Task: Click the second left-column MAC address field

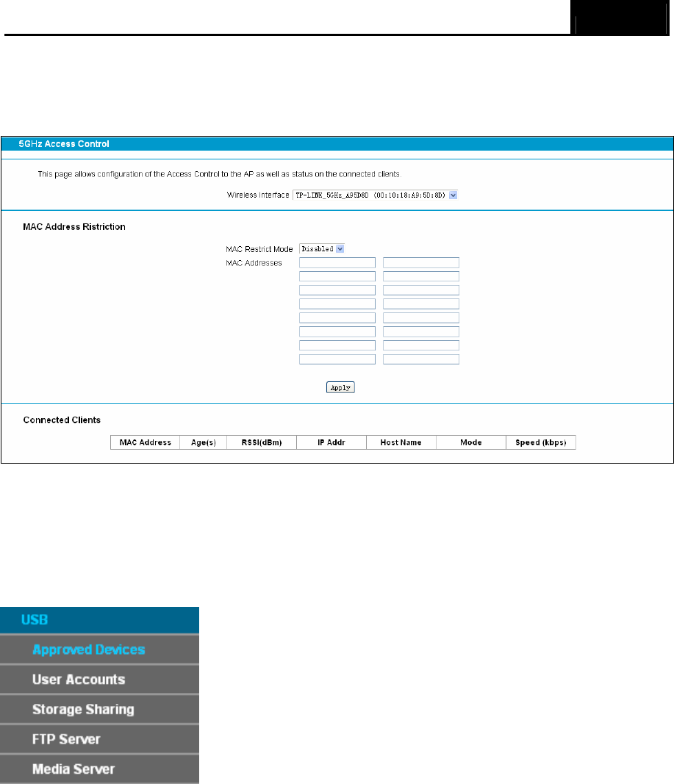Action: tap(337, 276)
